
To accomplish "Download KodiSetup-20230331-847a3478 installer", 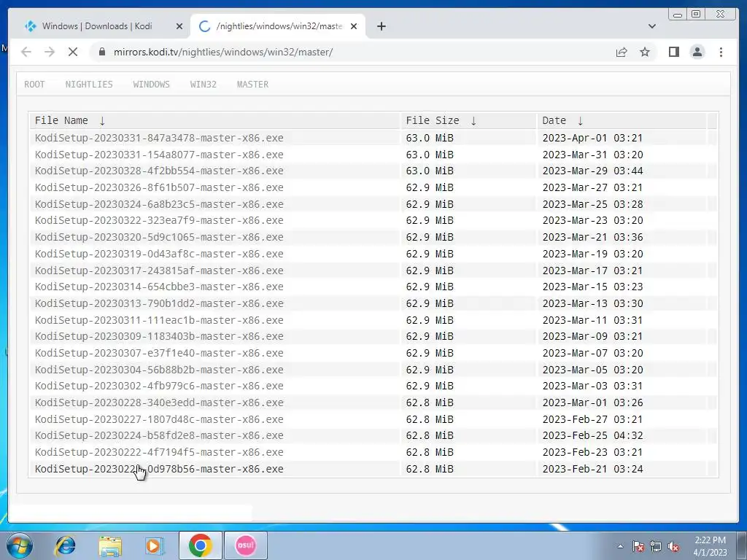I will point(159,138).
